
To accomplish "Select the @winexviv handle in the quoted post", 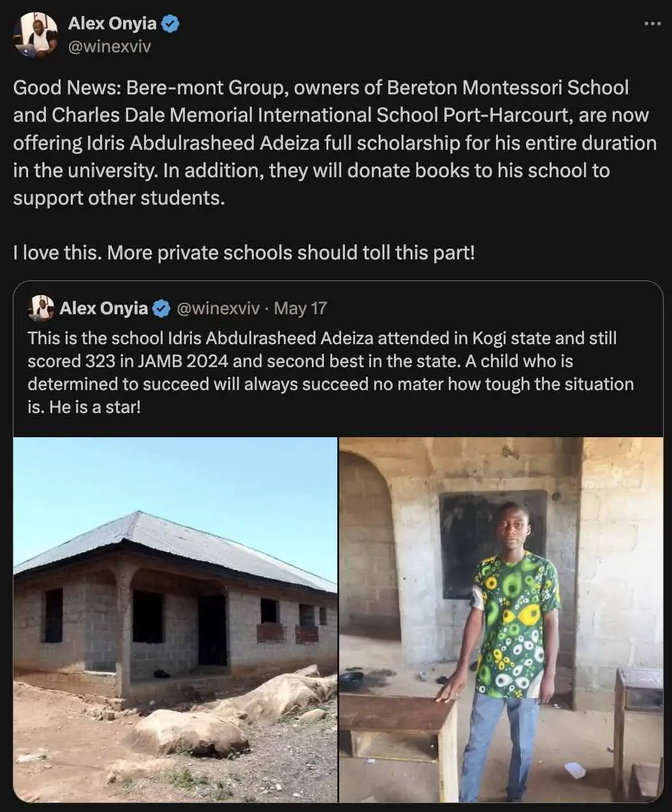I will click(x=217, y=308).
